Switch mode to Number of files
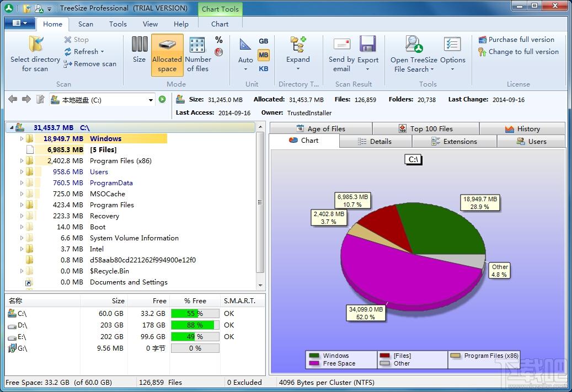572x392 pixels. click(x=197, y=55)
